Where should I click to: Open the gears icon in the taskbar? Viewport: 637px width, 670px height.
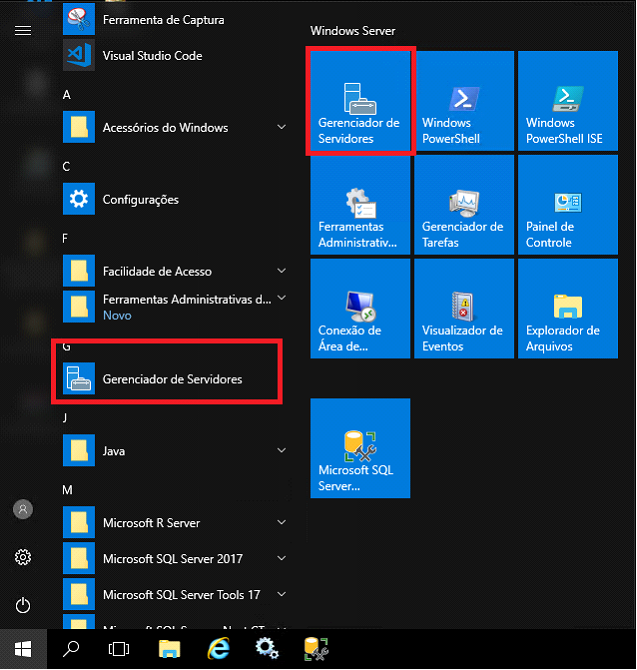pos(267,649)
